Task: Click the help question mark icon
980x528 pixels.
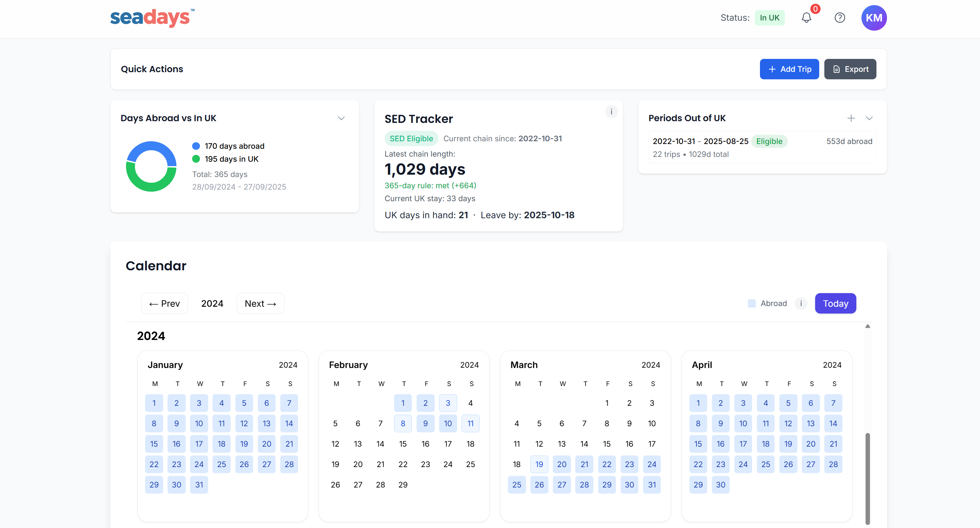Action: (x=840, y=17)
